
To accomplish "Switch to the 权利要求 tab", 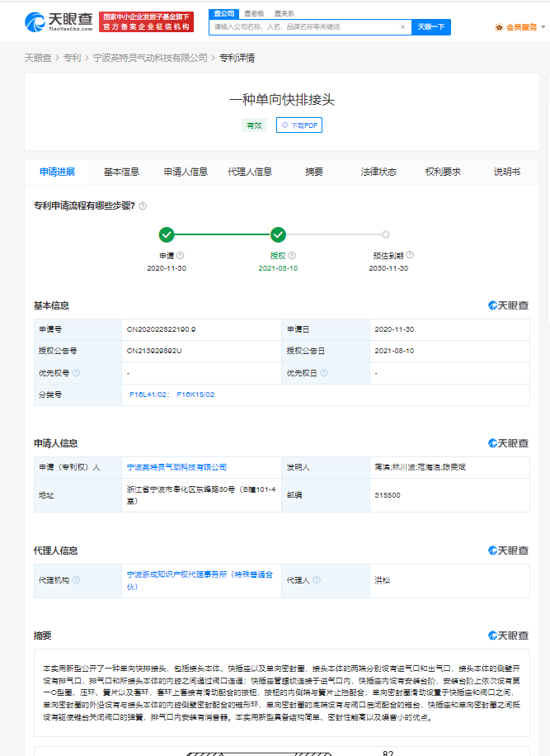I will click(443, 172).
